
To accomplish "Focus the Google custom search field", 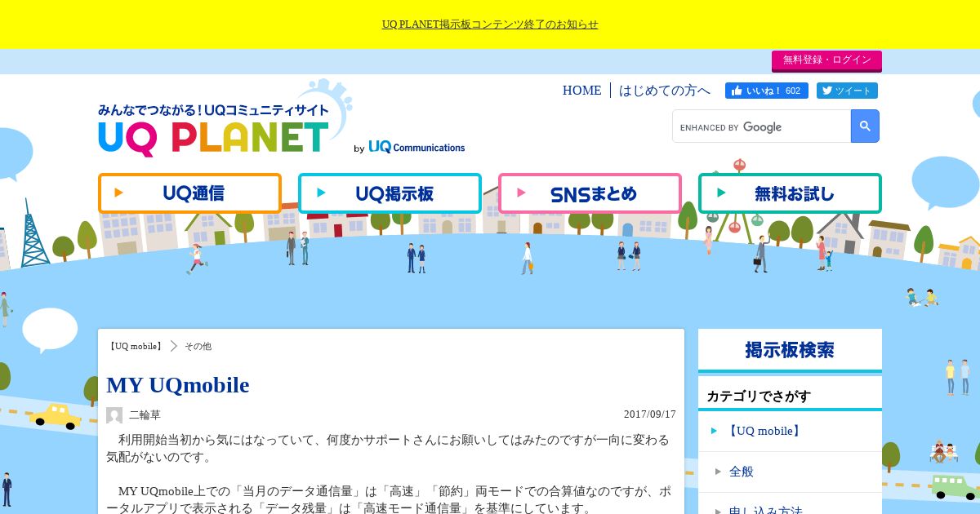I will 761,126.
